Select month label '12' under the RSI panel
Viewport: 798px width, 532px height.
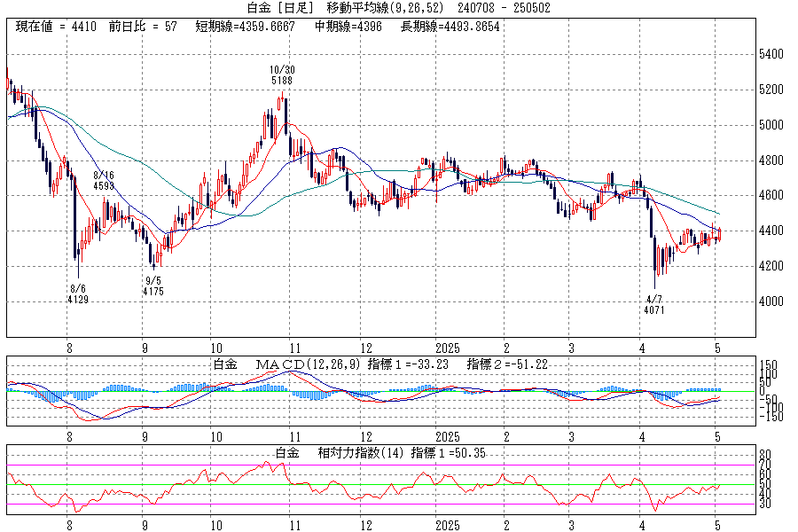point(366,525)
